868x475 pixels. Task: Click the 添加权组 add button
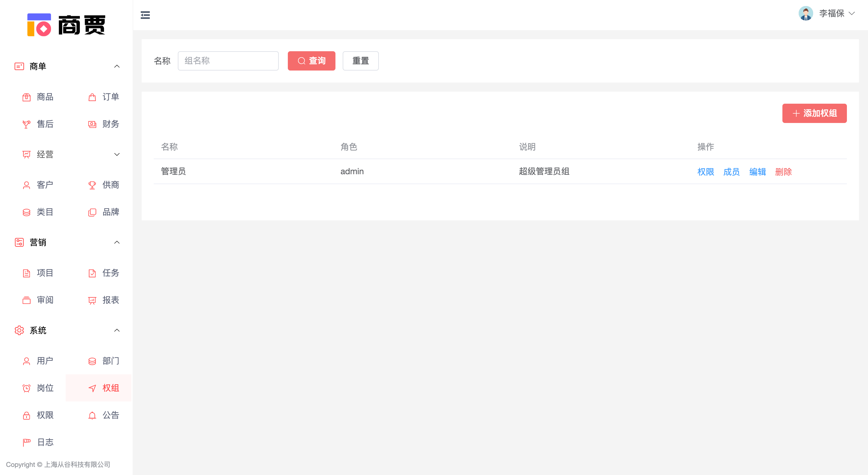point(814,113)
